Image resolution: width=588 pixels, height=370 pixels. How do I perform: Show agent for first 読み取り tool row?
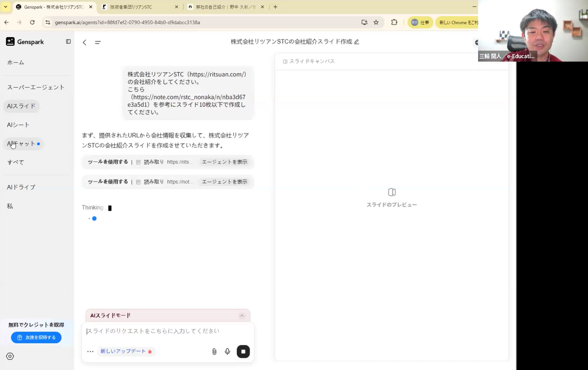point(224,162)
